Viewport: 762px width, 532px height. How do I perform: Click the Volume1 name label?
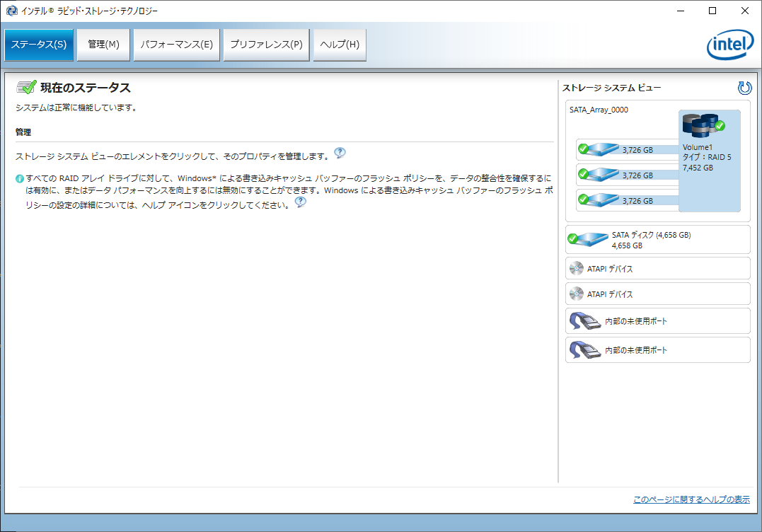click(x=698, y=147)
